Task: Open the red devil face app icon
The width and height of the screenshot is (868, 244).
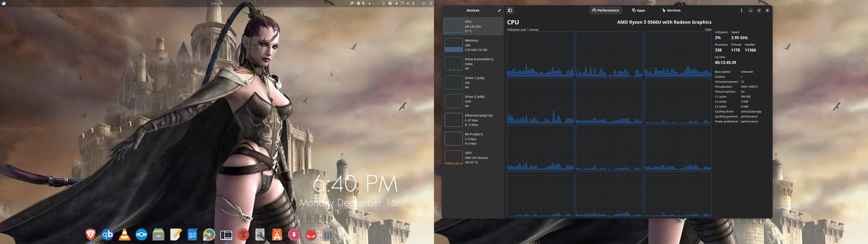Action: point(311,235)
